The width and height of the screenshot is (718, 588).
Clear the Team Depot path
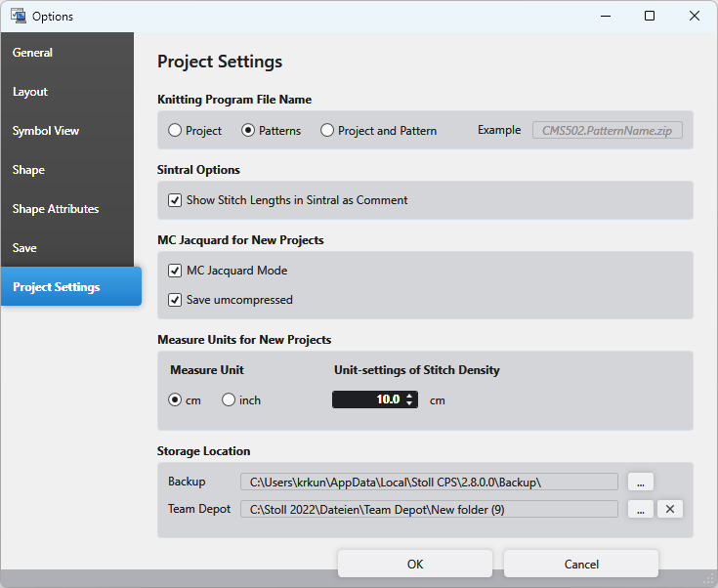[x=669, y=509]
